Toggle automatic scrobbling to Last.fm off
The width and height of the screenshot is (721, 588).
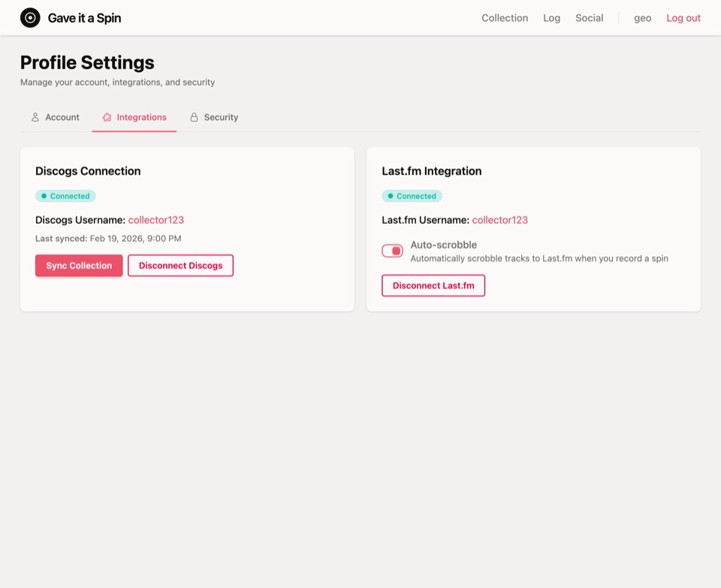tap(391, 250)
